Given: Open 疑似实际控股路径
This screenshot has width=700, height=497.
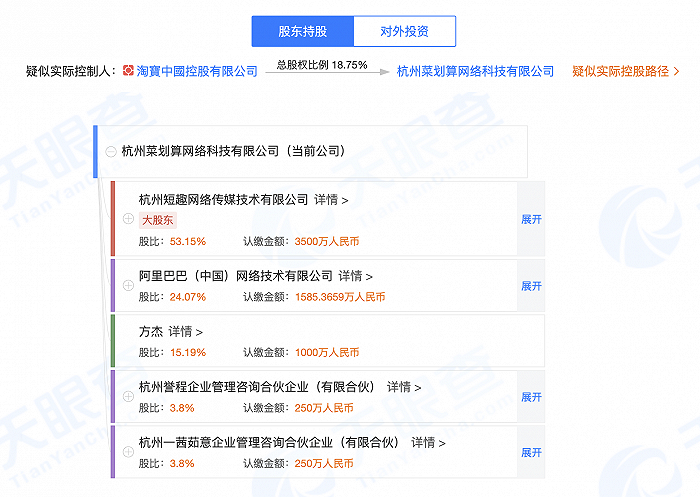Looking at the screenshot, I should pyautogui.click(x=625, y=71).
